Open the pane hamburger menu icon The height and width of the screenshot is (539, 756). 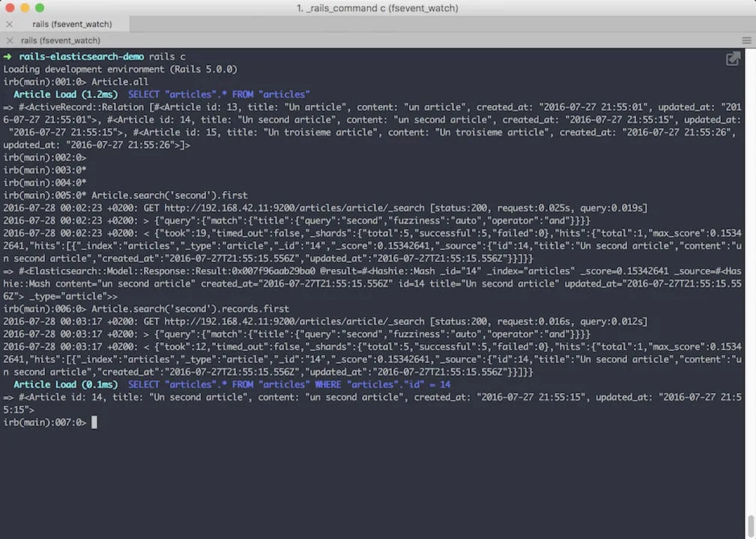[x=746, y=40]
